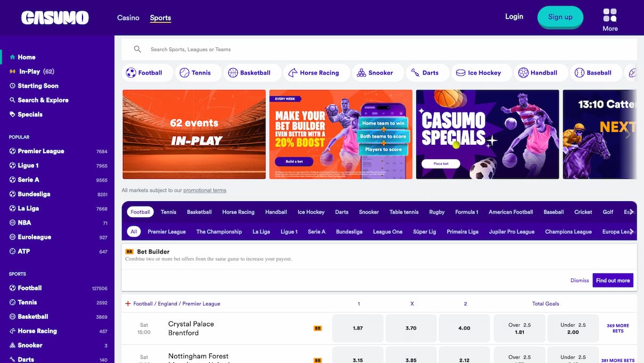Click the Horse Racing icon filter

pos(293,72)
